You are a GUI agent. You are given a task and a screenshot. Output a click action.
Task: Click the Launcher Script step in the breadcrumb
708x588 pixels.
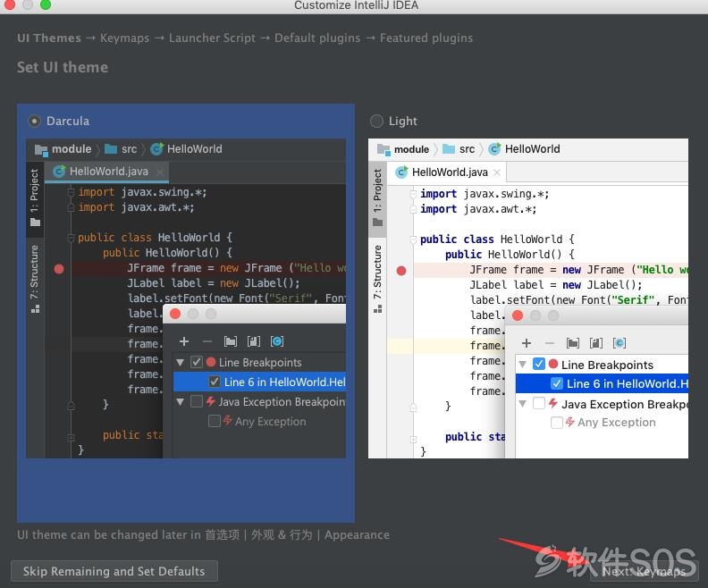(x=212, y=38)
